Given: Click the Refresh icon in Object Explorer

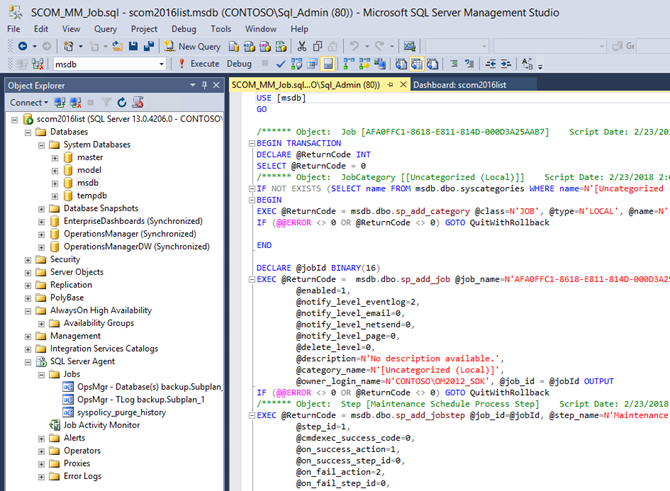Looking at the screenshot, I should click(122, 102).
